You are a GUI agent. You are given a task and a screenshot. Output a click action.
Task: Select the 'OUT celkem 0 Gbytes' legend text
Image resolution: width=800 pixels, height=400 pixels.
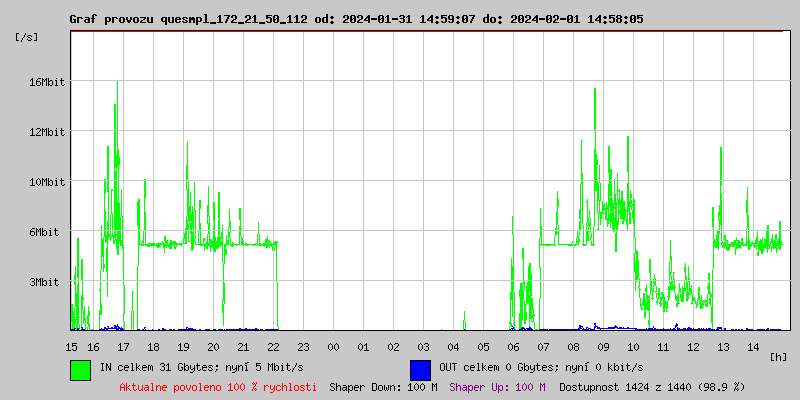541,367
